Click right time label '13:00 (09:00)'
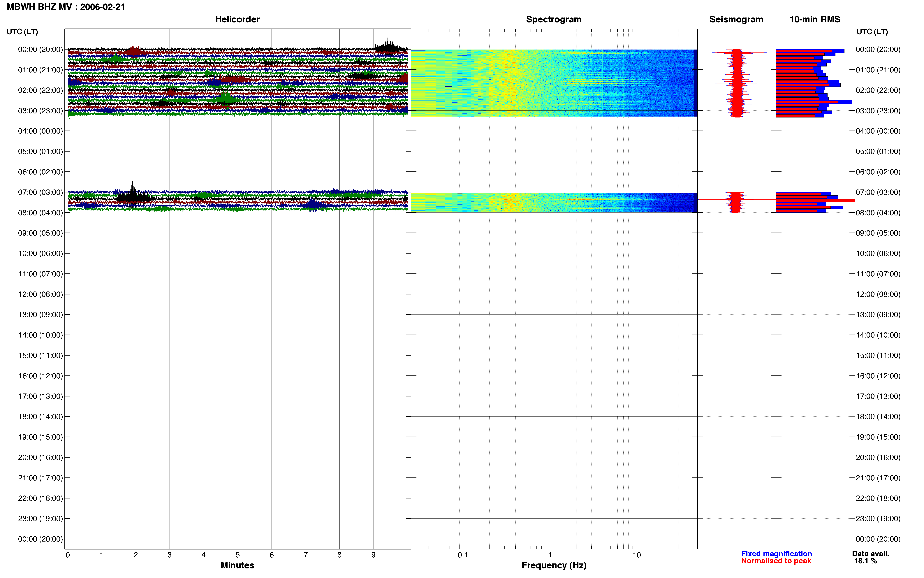 (878, 315)
